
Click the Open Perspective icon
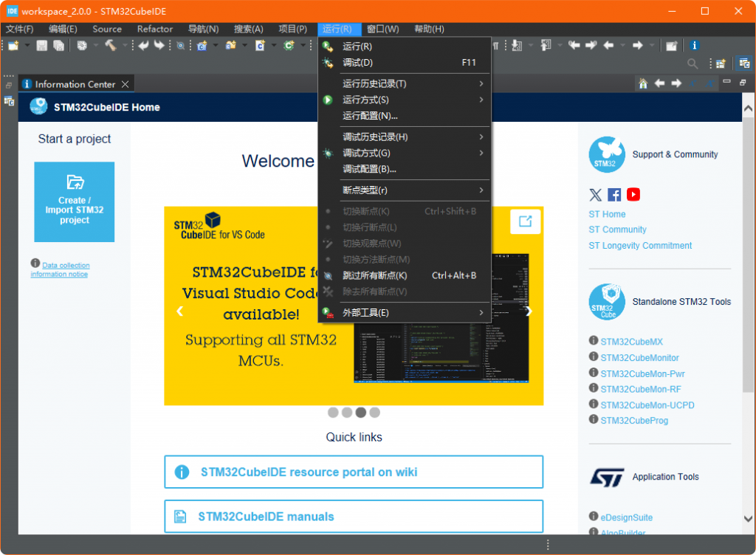(x=721, y=64)
